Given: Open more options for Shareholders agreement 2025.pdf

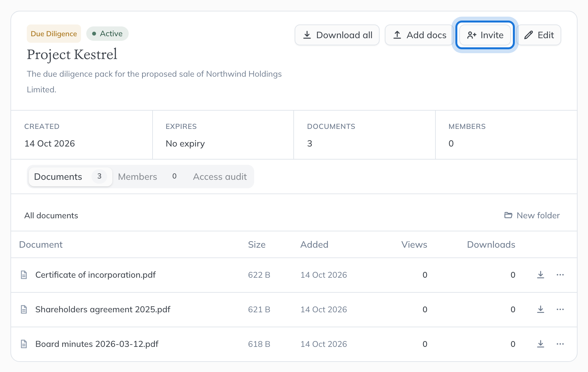Looking at the screenshot, I should 560,309.
